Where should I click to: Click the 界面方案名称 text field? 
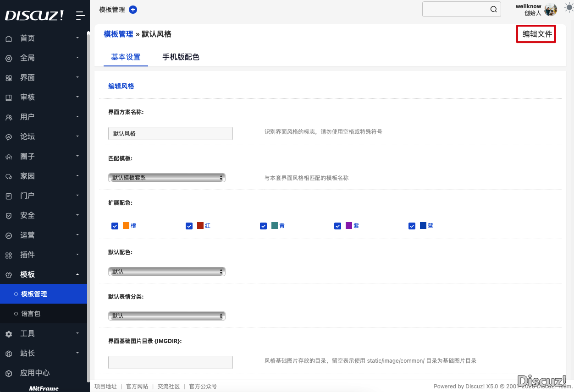[x=171, y=134]
